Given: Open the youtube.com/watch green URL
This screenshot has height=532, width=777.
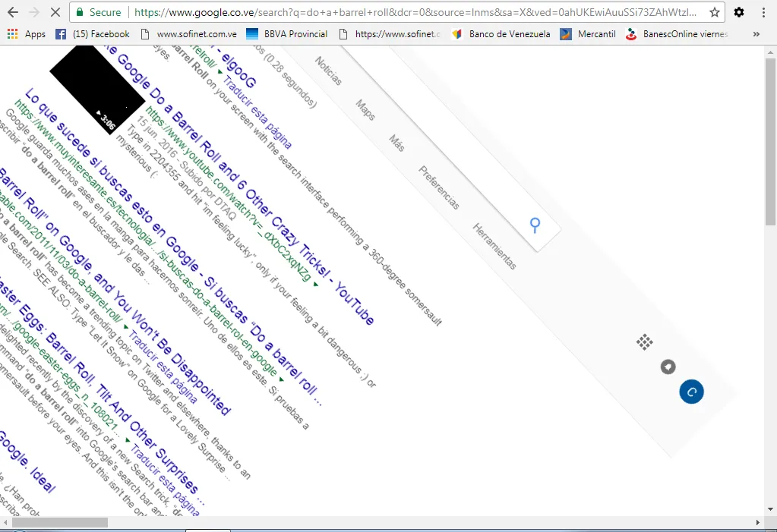Looking at the screenshot, I should tap(228, 195).
